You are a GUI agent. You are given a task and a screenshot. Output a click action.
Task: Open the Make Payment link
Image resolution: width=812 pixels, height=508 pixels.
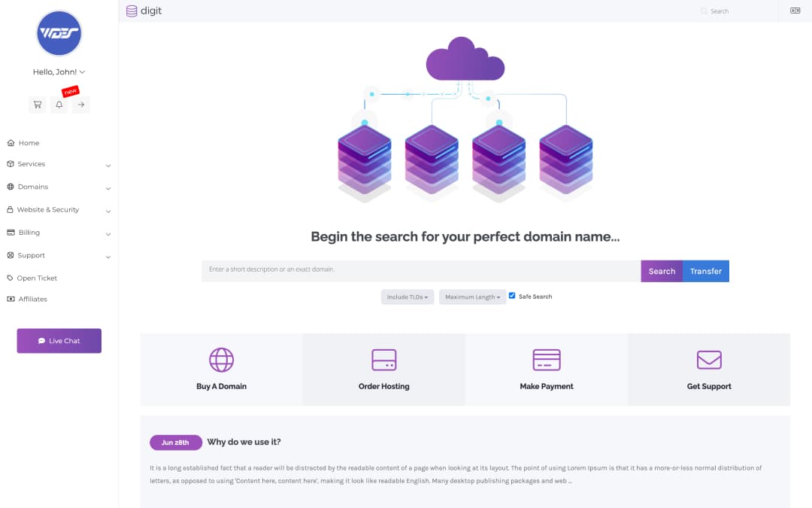(x=547, y=386)
